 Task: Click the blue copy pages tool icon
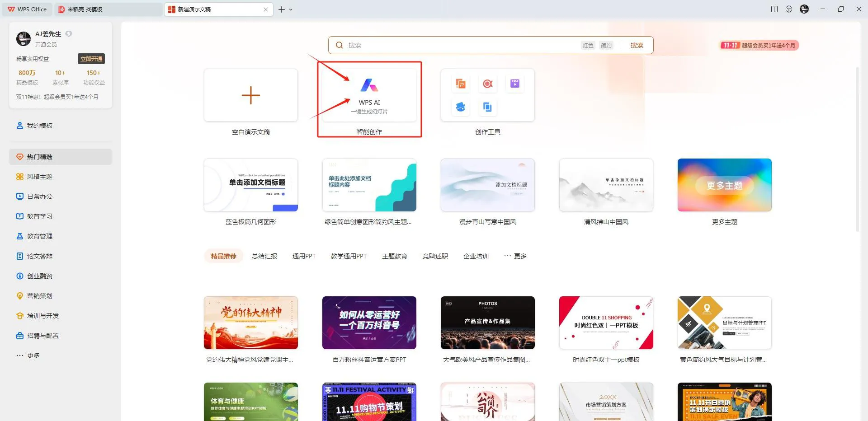pyautogui.click(x=487, y=107)
